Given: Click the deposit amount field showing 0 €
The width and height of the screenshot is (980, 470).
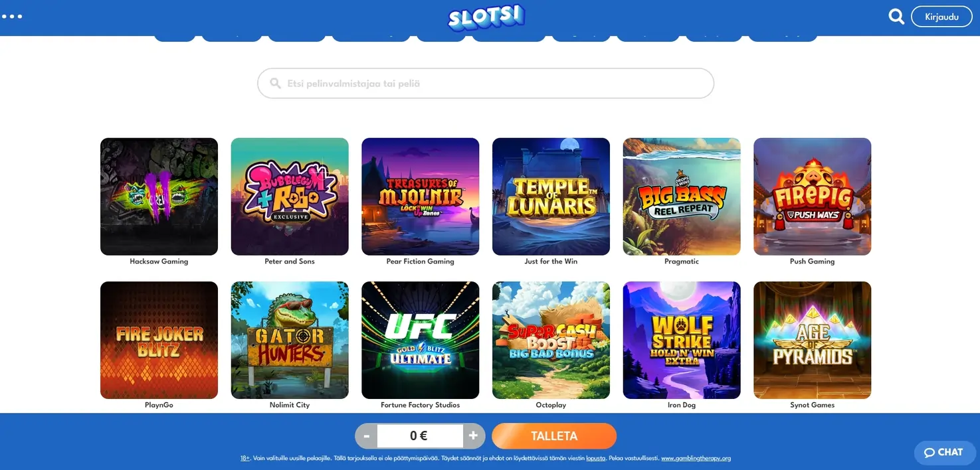Looking at the screenshot, I should 420,436.
